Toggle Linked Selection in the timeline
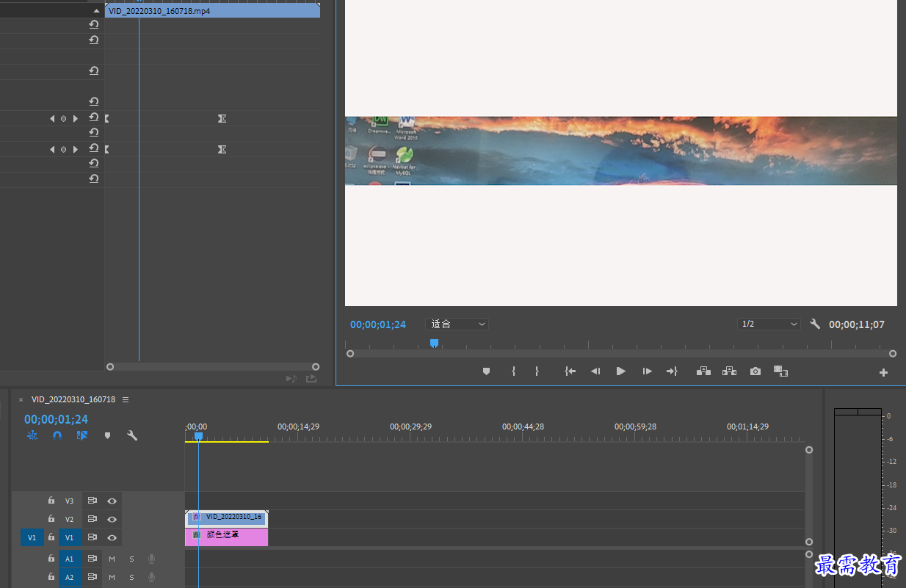 tap(82, 435)
